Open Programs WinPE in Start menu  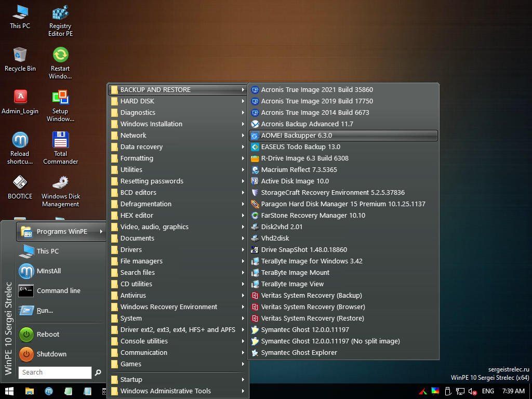pyautogui.click(x=61, y=231)
